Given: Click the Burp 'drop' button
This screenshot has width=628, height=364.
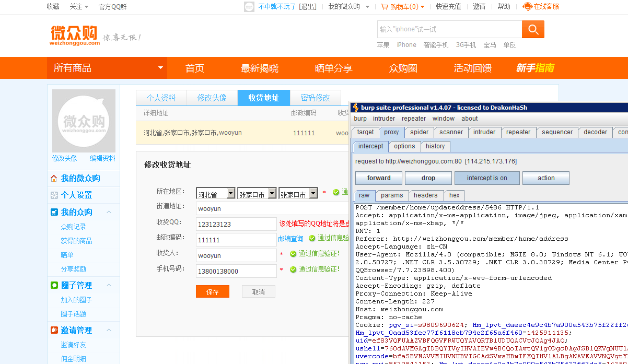Looking at the screenshot, I should pyautogui.click(x=428, y=178).
